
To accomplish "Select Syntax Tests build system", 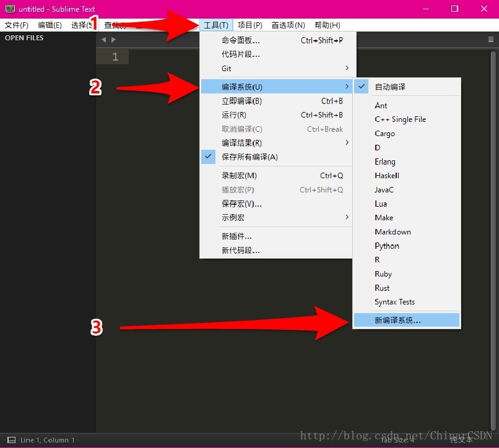I will [x=407, y=302].
